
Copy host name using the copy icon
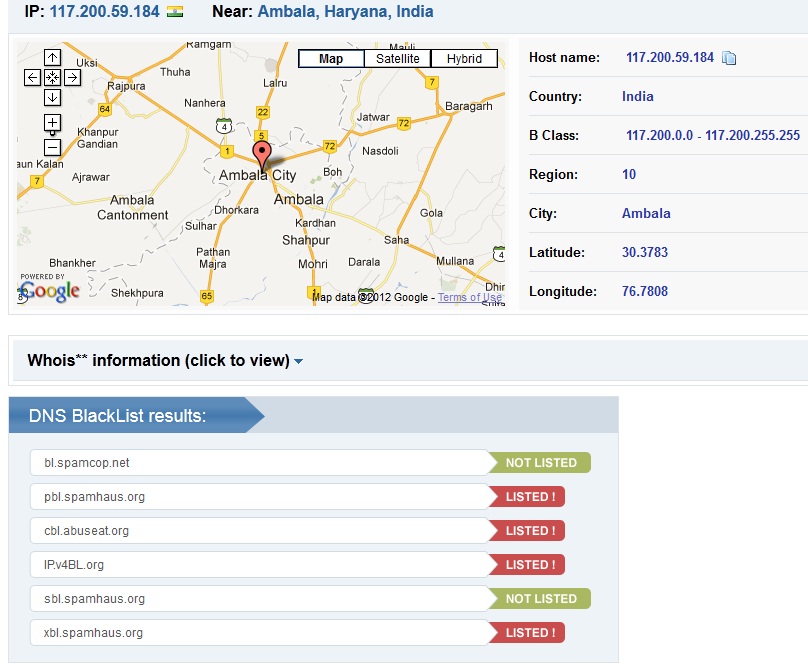pyautogui.click(x=729, y=58)
